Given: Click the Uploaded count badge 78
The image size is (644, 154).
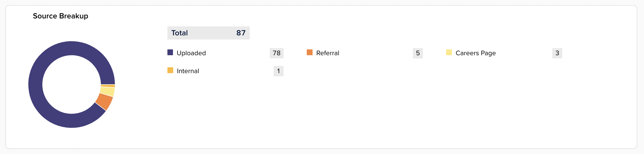Looking at the screenshot, I should [277, 53].
